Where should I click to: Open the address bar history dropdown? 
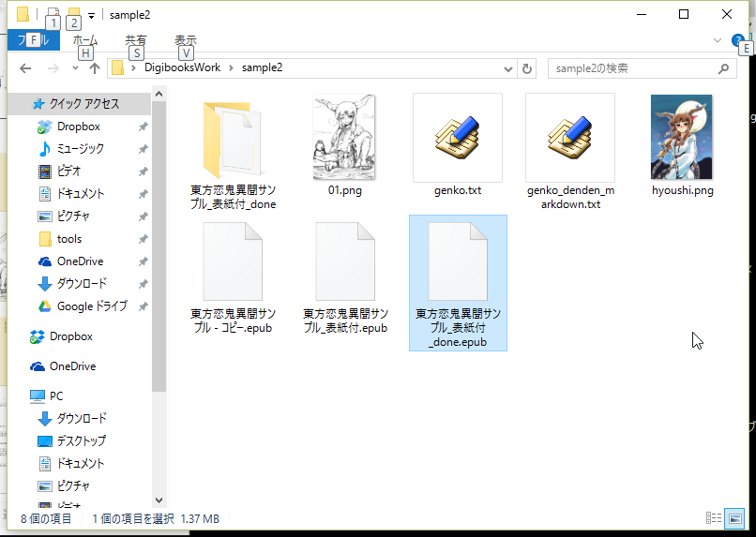coord(507,68)
